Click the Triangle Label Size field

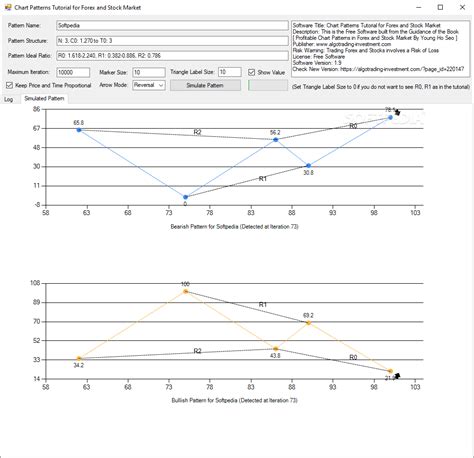230,72
